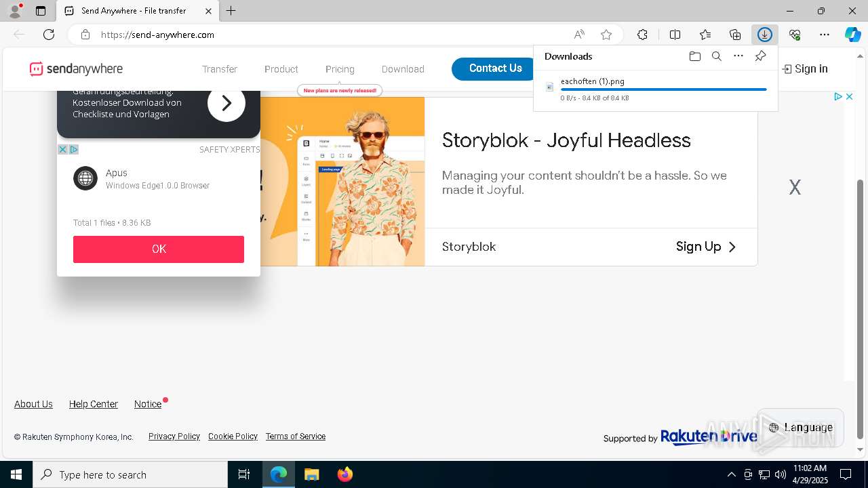Open Edge Settings and more menu

coord(825,35)
